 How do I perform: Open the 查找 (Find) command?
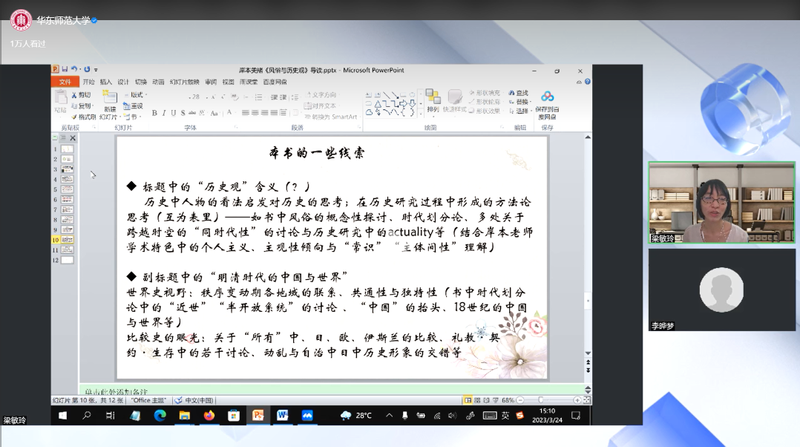click(522, 94)
